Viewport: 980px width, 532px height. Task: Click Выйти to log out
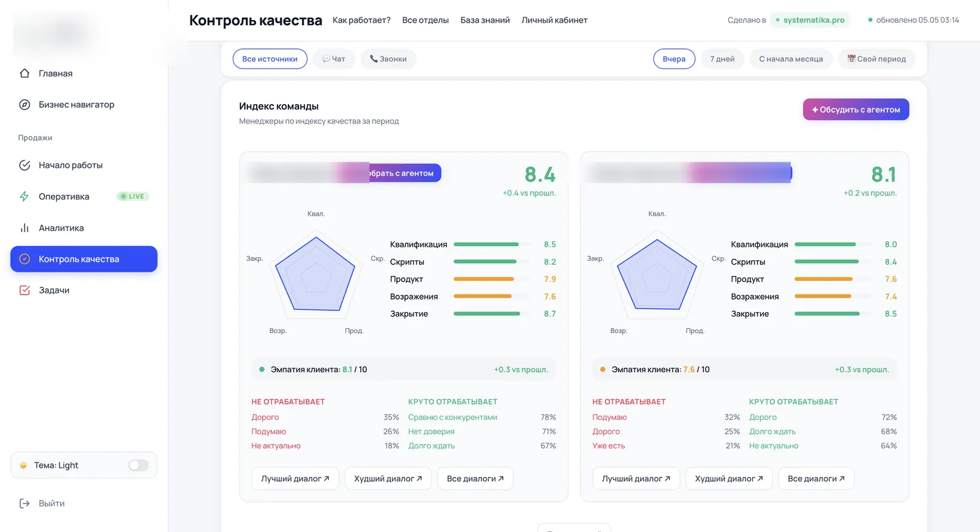point(84,503)
